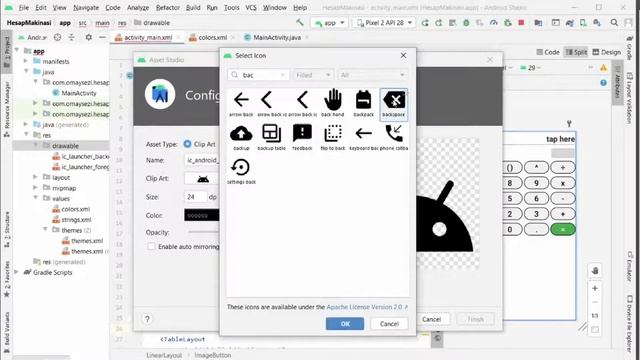
Task: Click the Asset Studio help question button
Action: (147, 319)
